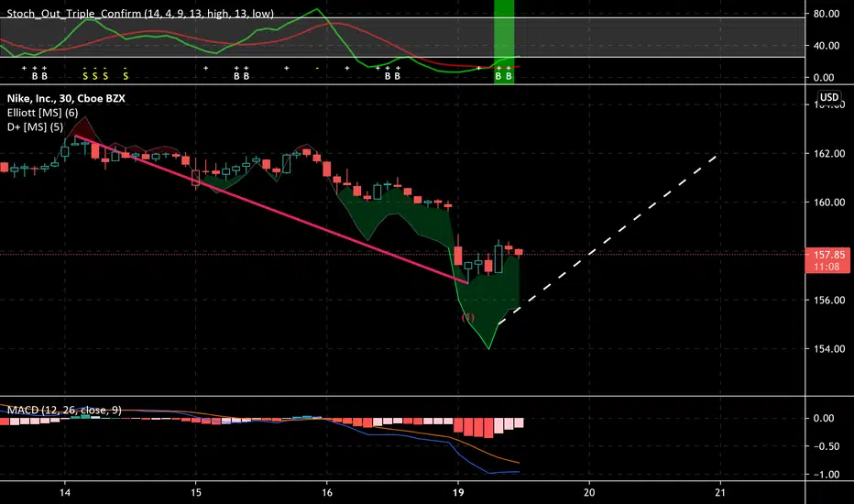The width and height of the screenshot is (854, 504).
Task: Click date 19 on the time axis
Action: pyautogui.click(x=458, y=493)
